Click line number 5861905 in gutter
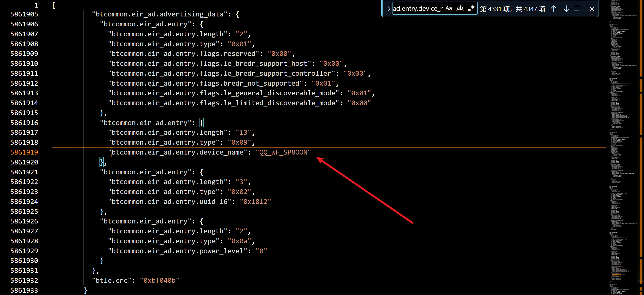This screenshot has width=644, height=295. pyautogui.click(x=24, y=14)
